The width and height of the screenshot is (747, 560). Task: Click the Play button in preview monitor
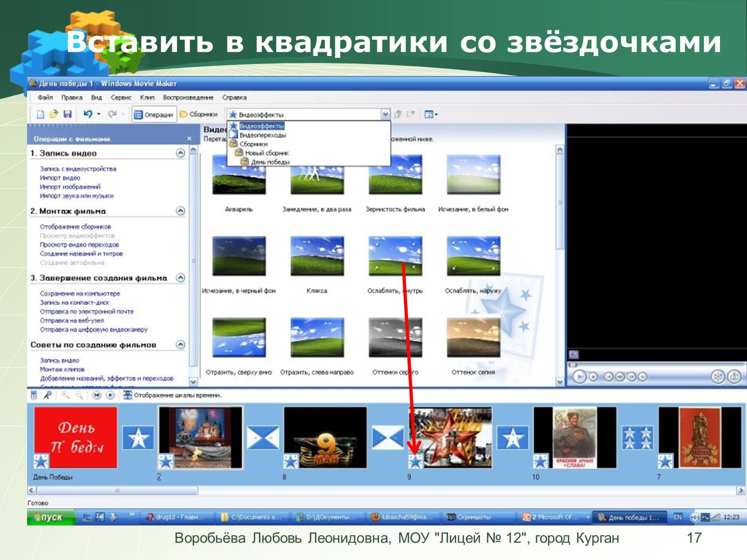579,376
